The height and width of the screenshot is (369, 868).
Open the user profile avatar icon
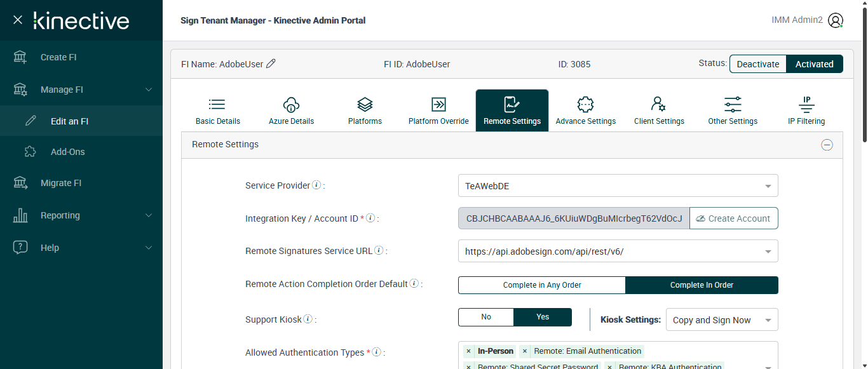tap(836, 20)
